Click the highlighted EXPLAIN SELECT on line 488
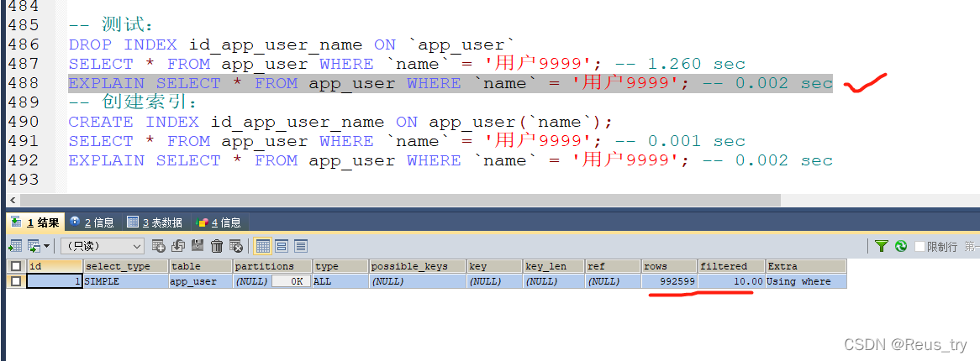This screenshot has width=980, height=361. [x=450, y=84]
